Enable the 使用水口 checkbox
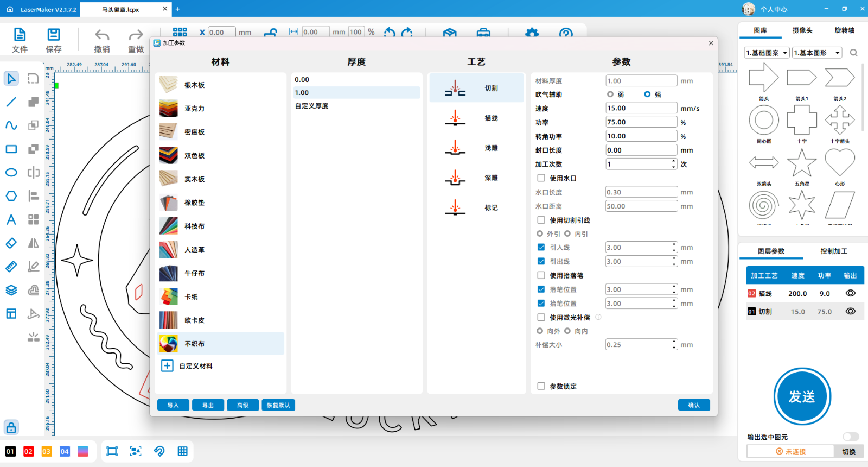868x467 pixels. click(x=541, y=178)
